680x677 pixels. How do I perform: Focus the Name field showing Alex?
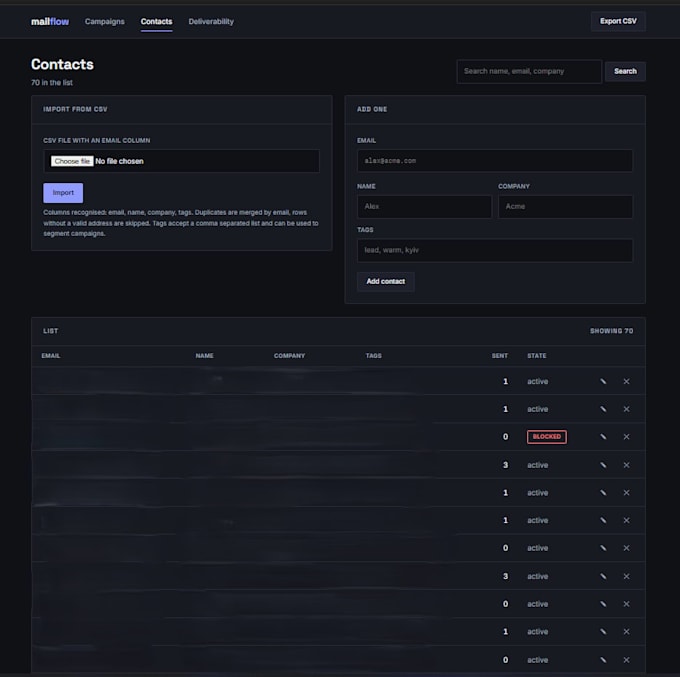click(425, 206)
